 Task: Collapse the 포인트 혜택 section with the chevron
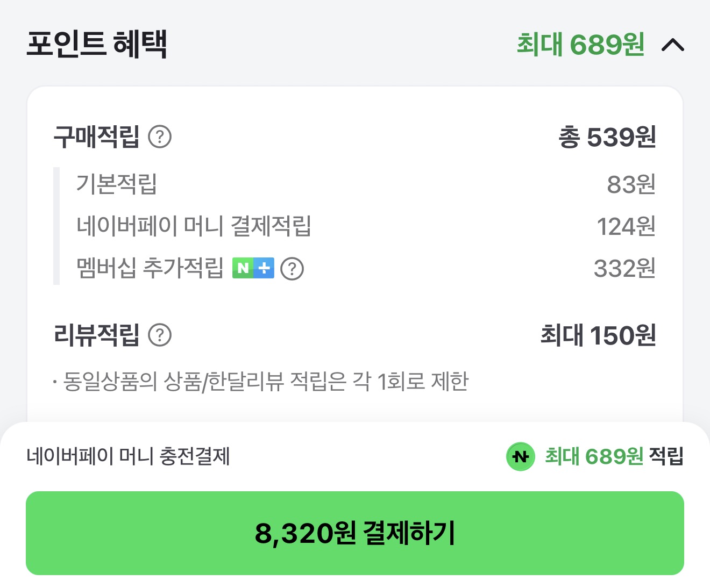click(673, 46)
